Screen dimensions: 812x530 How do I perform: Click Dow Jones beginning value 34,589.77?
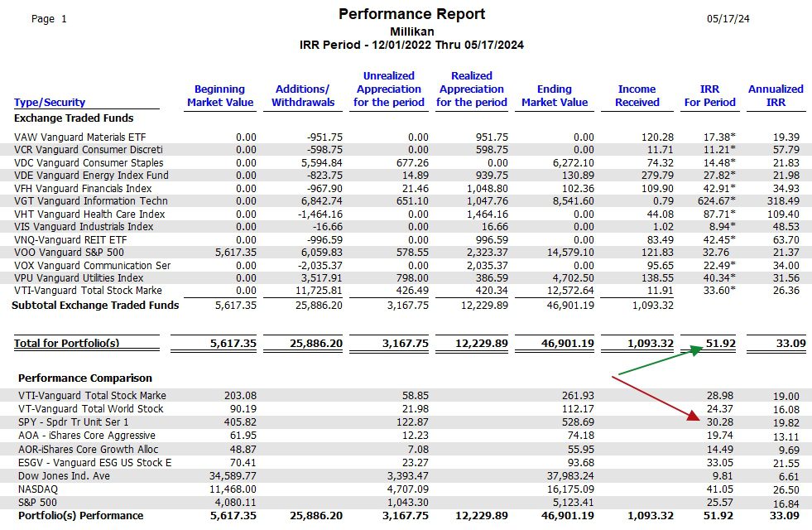(x=233, y=475)
